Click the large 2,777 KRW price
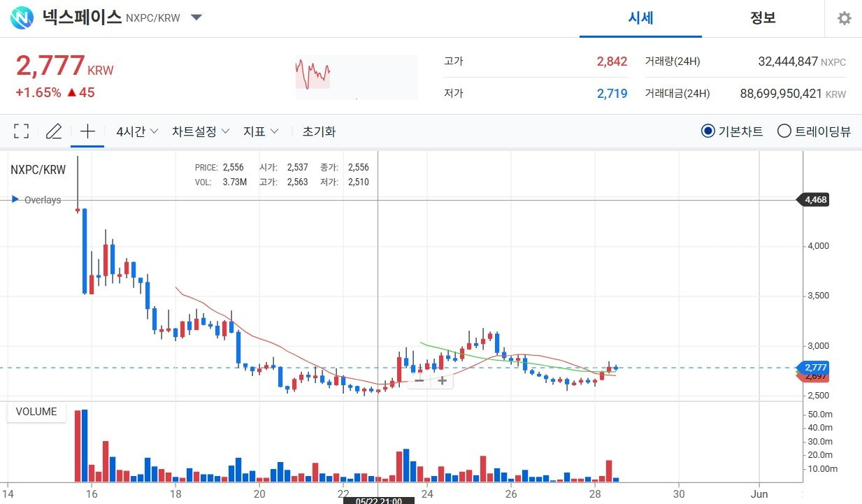 pos(64,66)
